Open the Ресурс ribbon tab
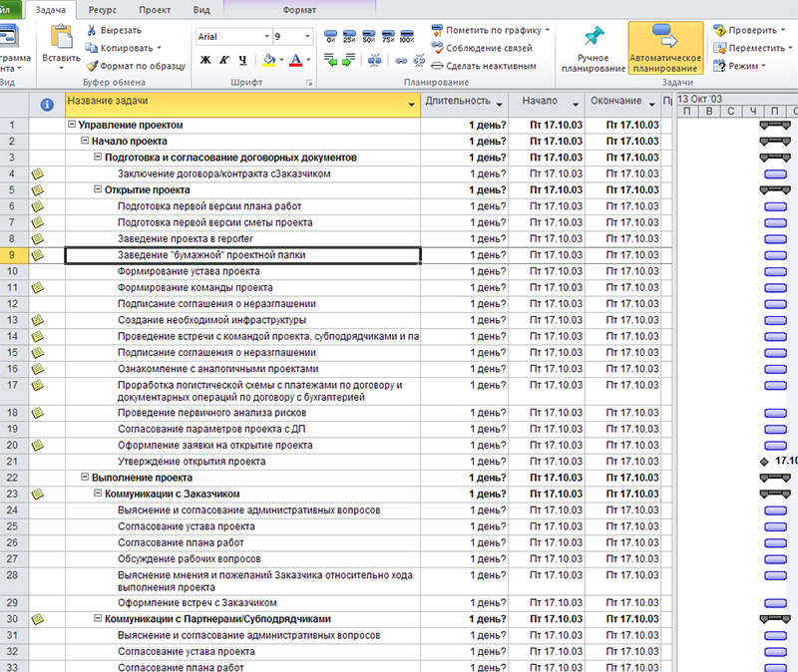This screenshot has height=672, width=798. coord(102,9)
